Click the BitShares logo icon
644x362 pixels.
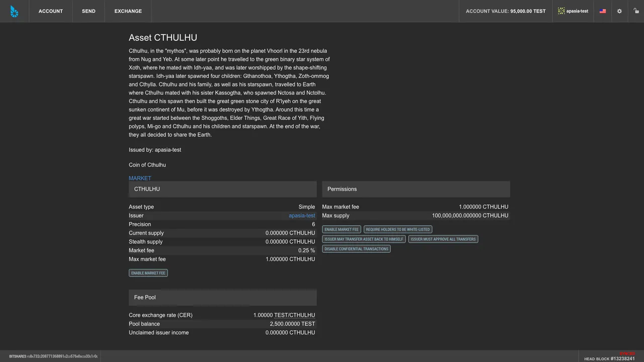coord(14,11)
